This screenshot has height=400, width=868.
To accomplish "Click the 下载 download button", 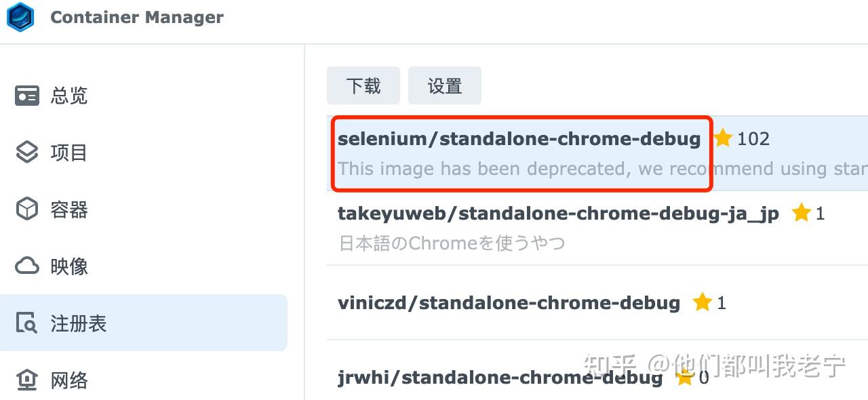I will tap(363, 85).
